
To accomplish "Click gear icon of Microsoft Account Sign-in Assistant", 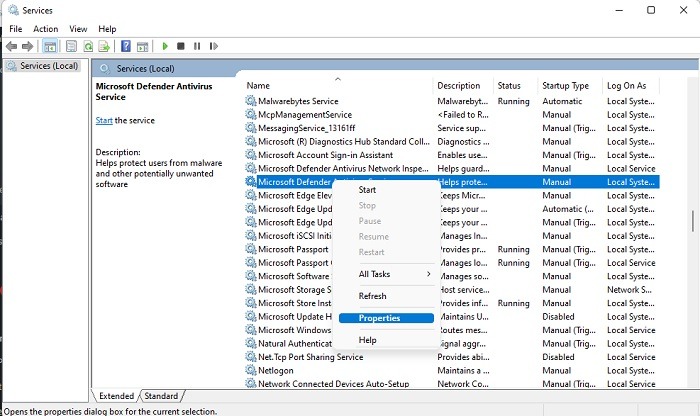I will 251,155.
